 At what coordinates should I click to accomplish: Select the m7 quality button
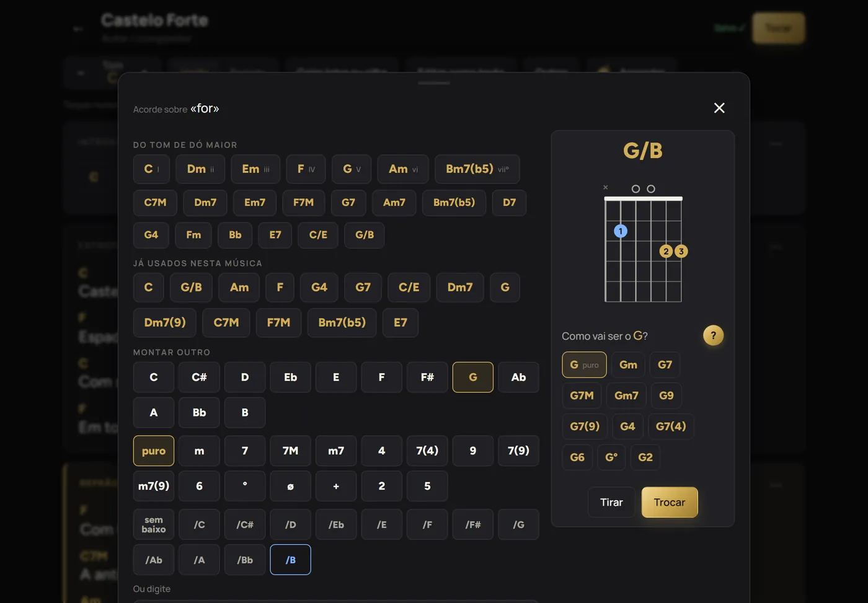[336, 451]
